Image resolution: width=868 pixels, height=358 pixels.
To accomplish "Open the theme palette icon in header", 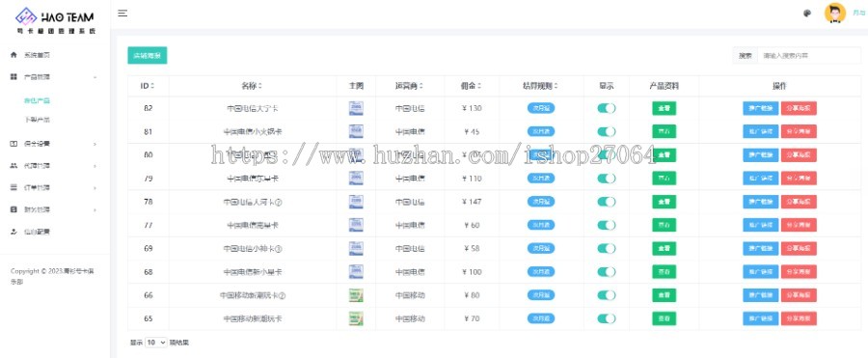I will coord(807,14).
